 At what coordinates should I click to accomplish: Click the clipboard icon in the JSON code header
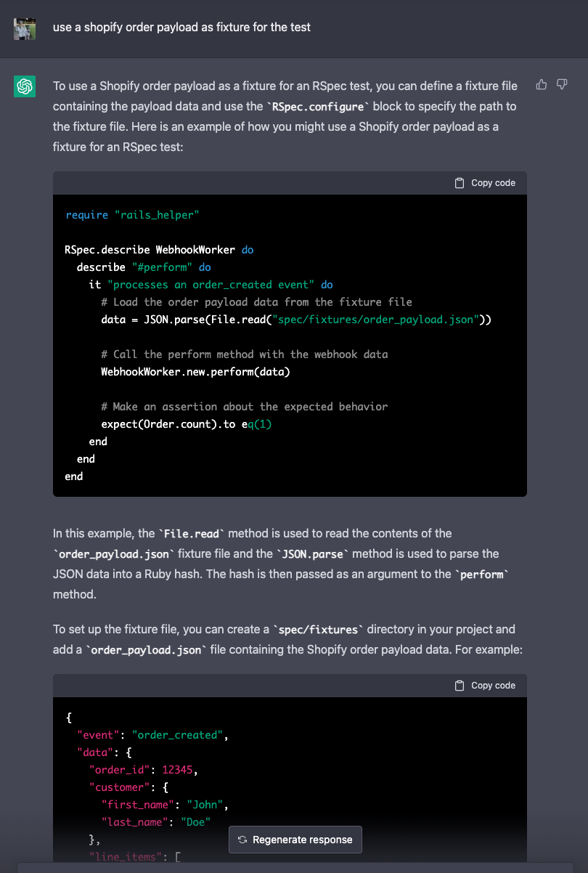pyautogui.click(x=459, y=686)
